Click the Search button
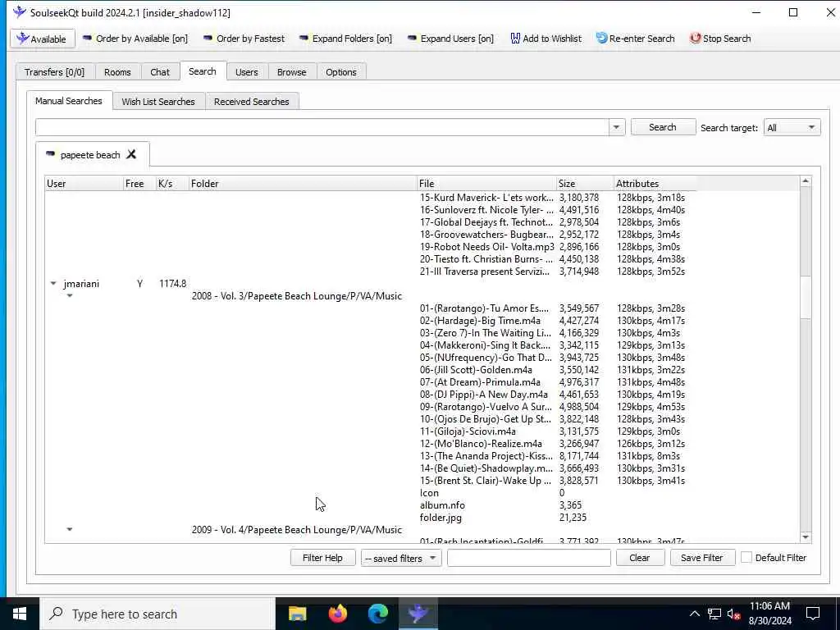 (663, 127)
